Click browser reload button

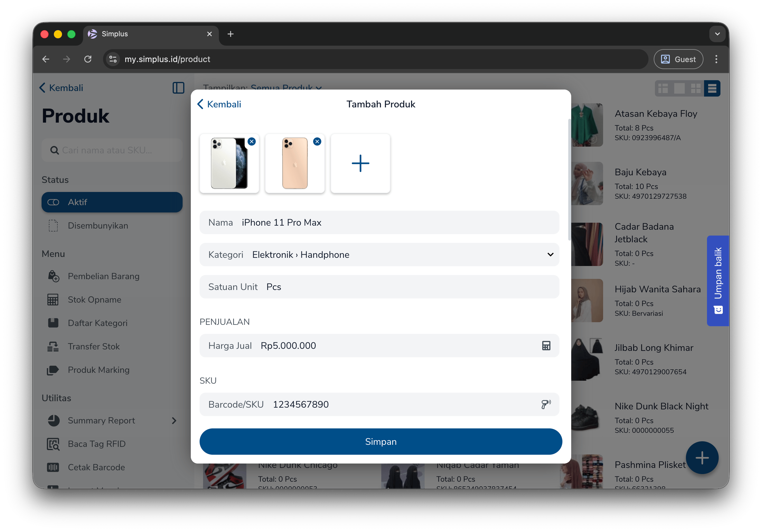click(88, 59)
